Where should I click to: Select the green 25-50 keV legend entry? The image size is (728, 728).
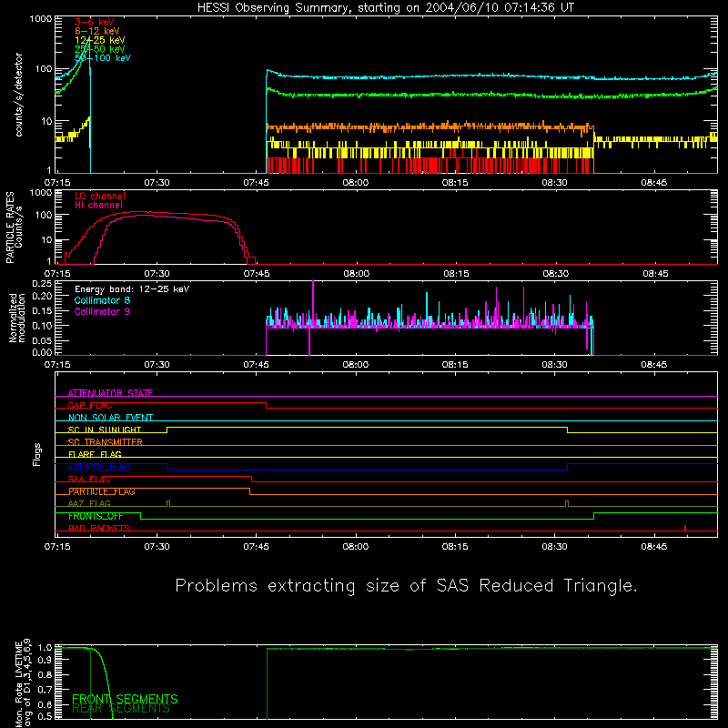[x=100, y=49]
